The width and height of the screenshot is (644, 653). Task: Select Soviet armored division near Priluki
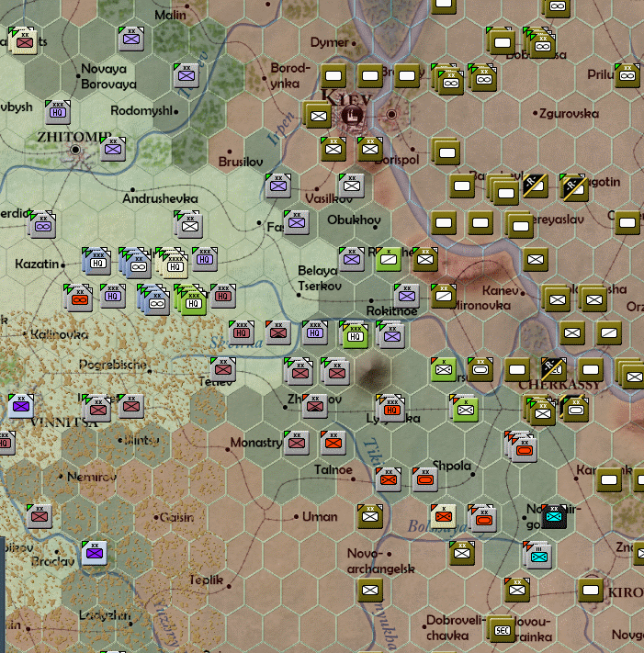coord(627,75)
